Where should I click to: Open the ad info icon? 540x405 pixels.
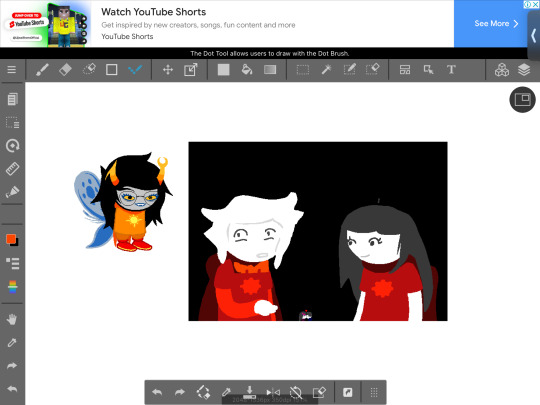pos(527,4)
